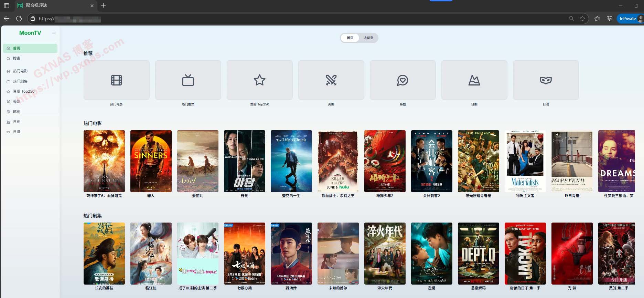Click the browser back arrow
This screenshot has width=644, height=298.
6,19
